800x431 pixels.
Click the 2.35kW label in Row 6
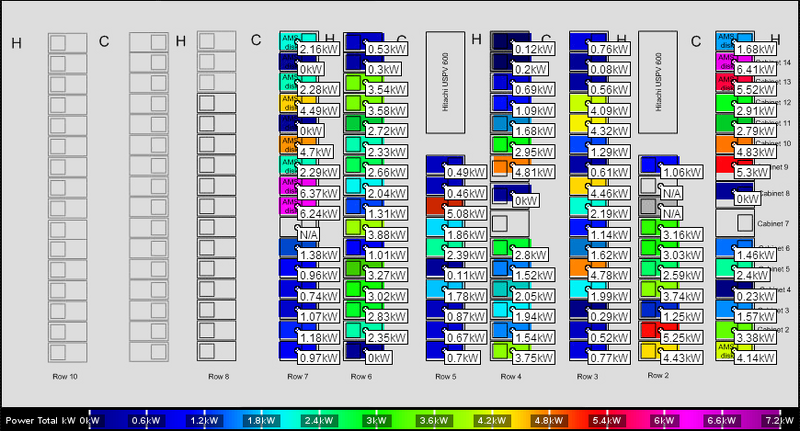coord(387,338)
